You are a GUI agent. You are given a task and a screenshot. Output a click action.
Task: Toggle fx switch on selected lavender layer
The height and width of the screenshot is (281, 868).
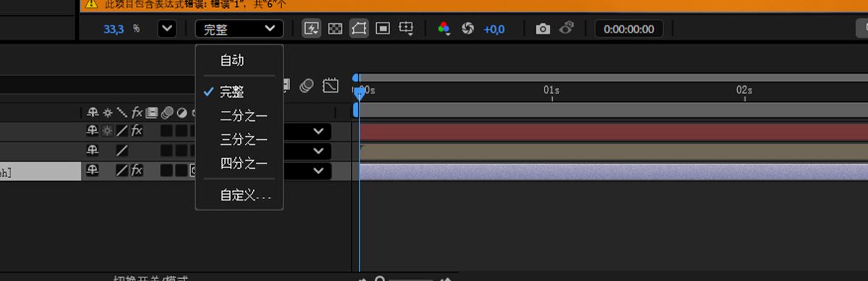tap(137, 170)
